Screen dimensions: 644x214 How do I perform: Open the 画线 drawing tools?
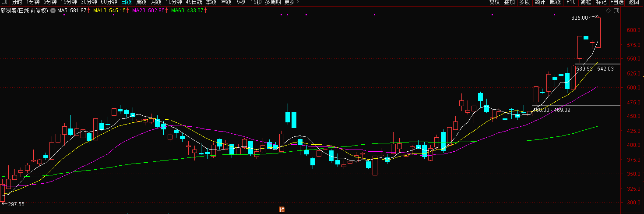555,2
